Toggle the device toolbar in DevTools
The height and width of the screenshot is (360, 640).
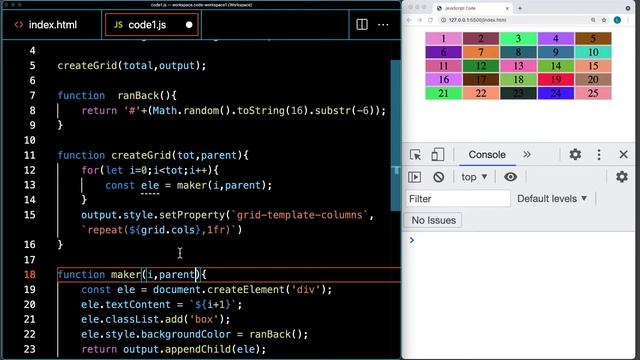pos(438,155)
